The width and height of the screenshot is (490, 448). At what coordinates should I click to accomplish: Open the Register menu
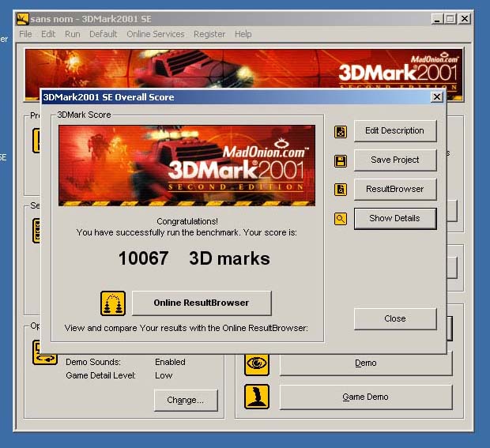209,34
